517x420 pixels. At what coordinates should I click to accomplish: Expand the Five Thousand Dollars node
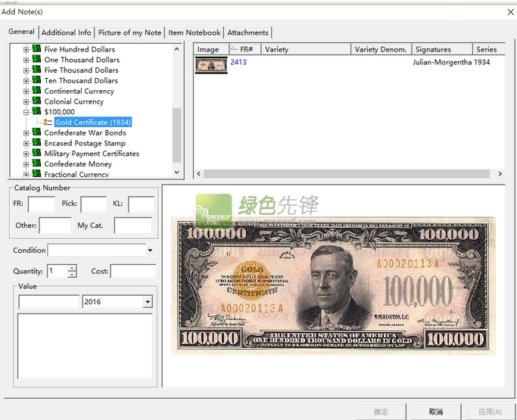[26, 70]
